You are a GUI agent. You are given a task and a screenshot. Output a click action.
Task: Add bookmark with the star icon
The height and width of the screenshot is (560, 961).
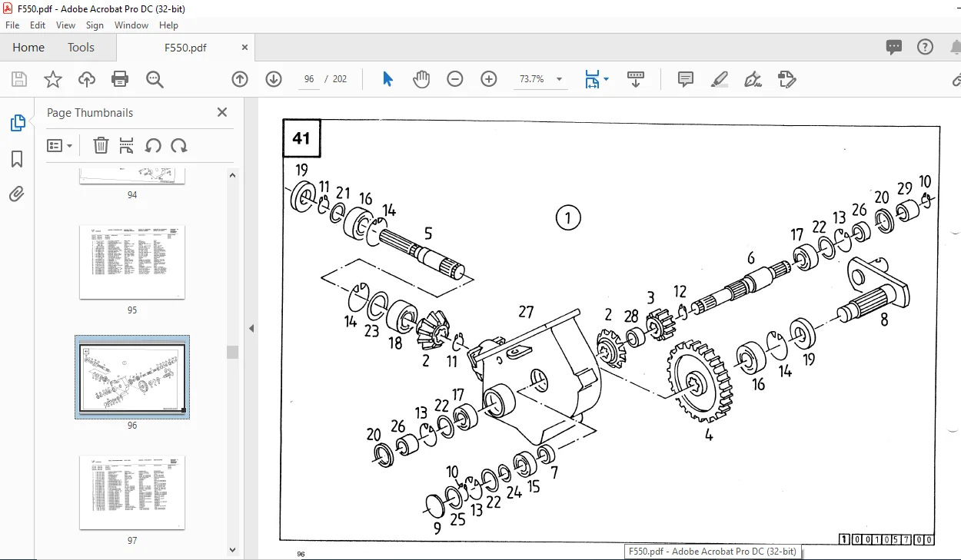[52, 79]
